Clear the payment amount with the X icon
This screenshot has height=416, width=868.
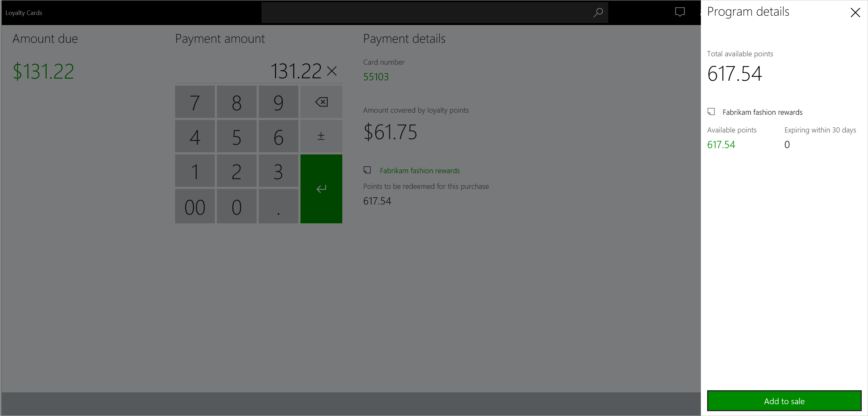332,70
